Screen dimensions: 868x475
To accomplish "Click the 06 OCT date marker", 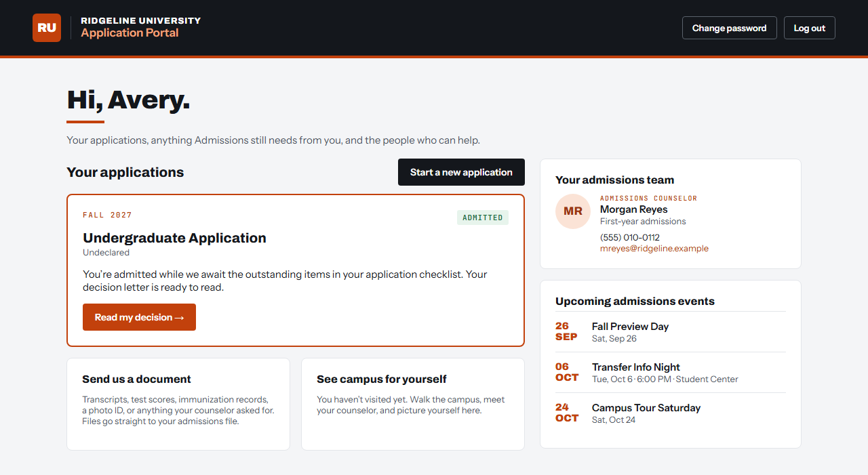I will (x=567, y=372).
